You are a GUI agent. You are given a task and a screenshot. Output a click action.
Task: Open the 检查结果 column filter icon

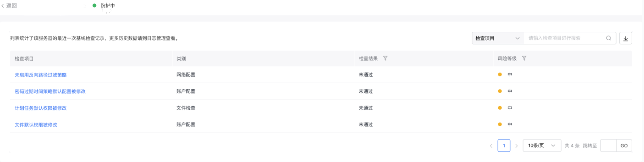pos(385,58)
